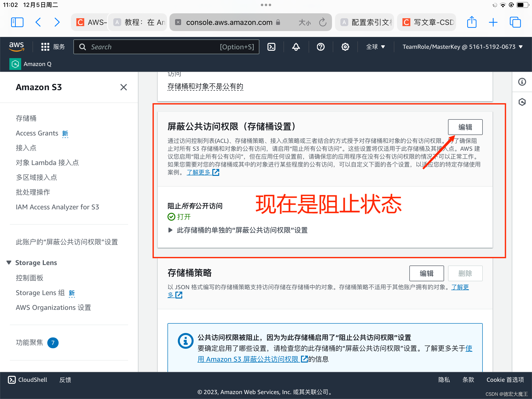Click Safari address bar console.aws.amazon.com
Screen dimensions: 532x399
(229, 22)
